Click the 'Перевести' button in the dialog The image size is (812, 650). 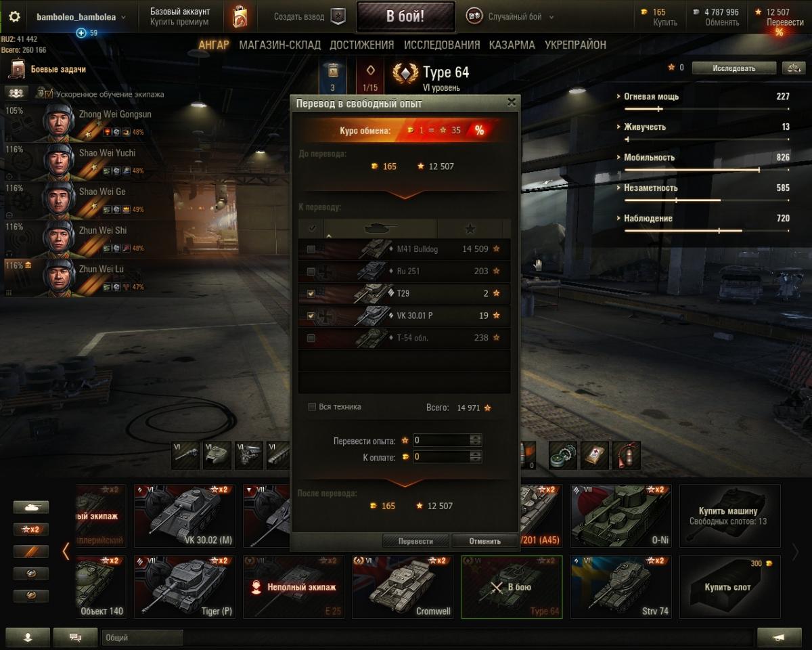[x=415, y=541]
